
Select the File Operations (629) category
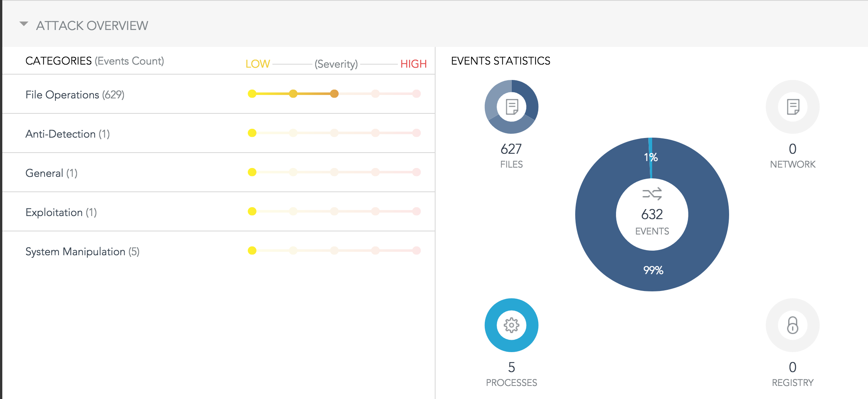pos(75,95)
